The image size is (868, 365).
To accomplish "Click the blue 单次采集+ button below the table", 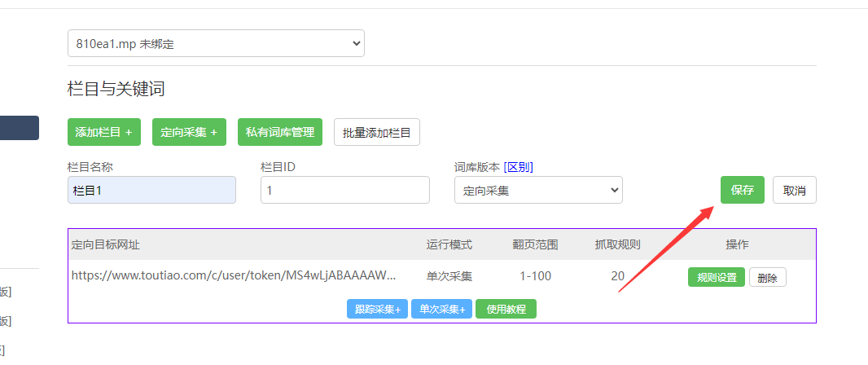I will coord(441,310).
